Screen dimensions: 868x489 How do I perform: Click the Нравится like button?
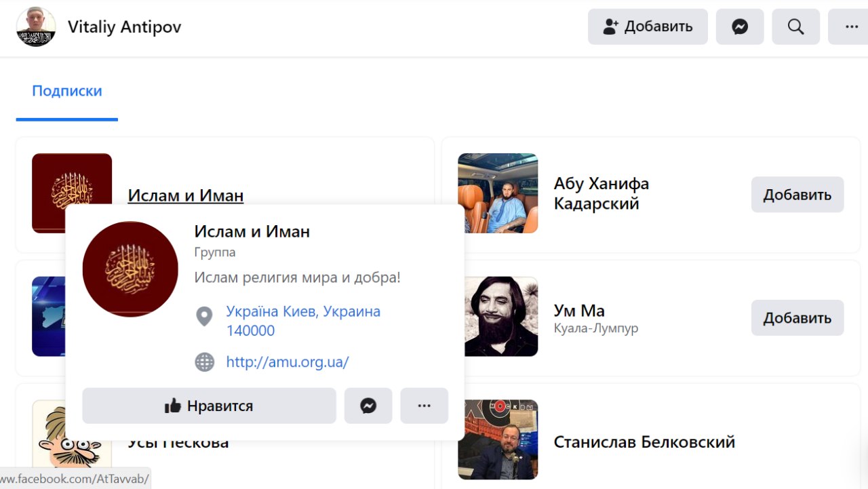click(x=209, y=406)
